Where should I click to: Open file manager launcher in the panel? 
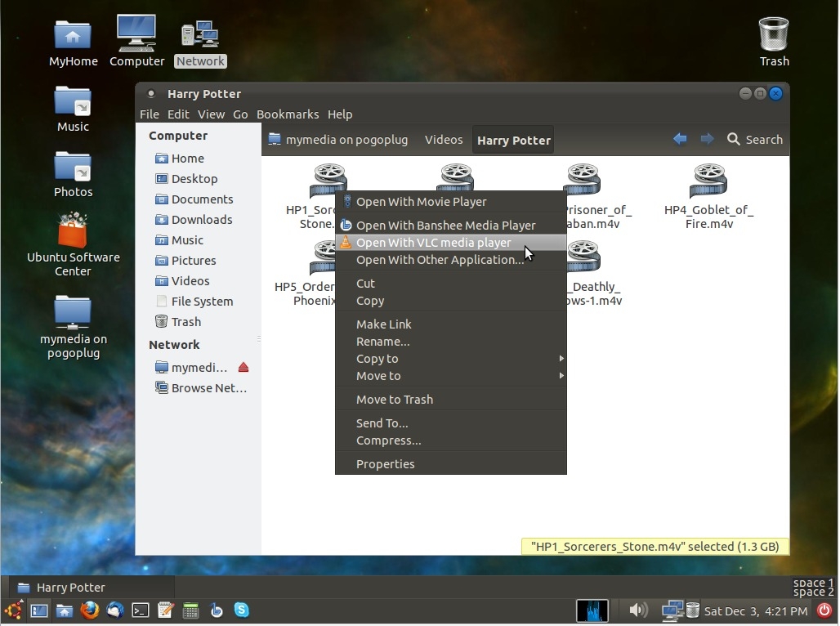tap(65, 610)
